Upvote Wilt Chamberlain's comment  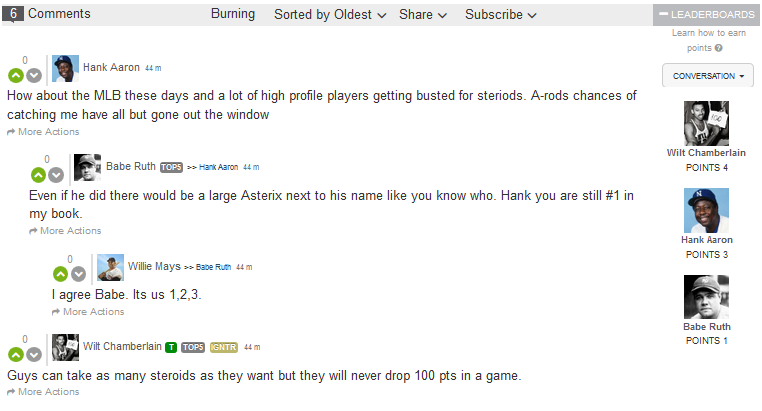point(16,355)
